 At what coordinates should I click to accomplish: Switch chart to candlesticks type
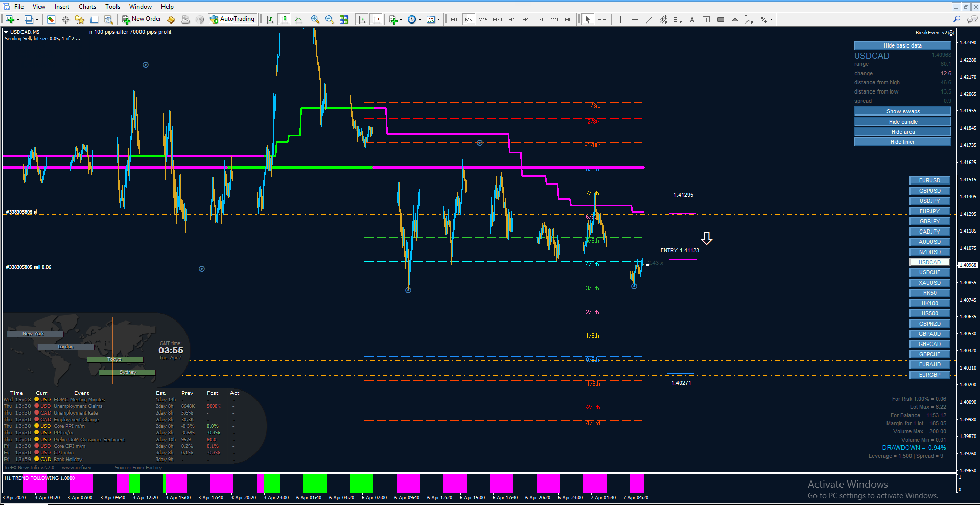(284, 19)
